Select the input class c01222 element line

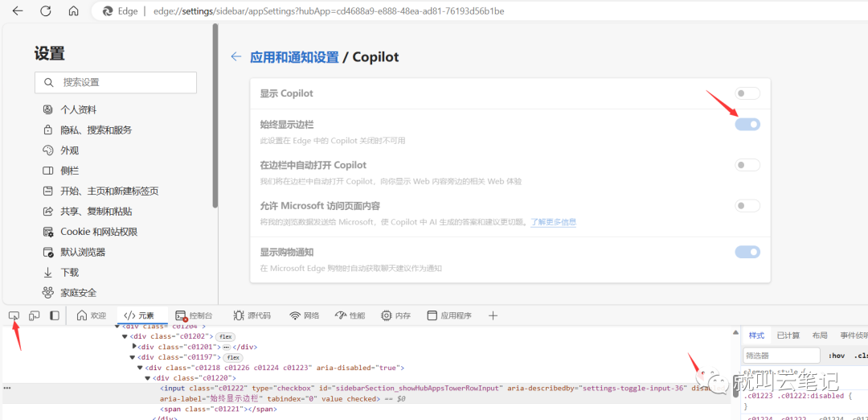pos(366,393)
